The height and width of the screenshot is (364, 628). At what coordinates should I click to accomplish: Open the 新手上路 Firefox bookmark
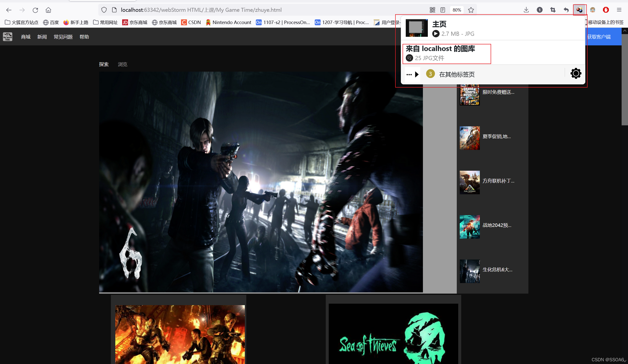click(76, 22)
